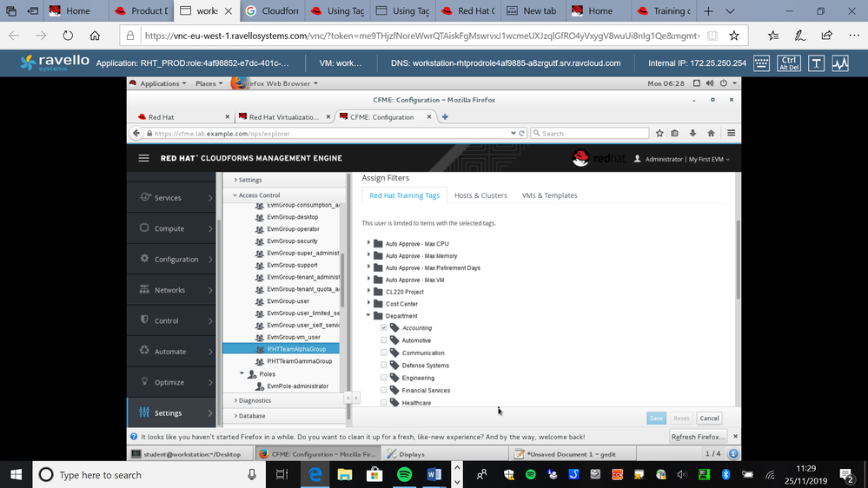Open Microsoft Word from the taskbar

click(x=434, y=474)
